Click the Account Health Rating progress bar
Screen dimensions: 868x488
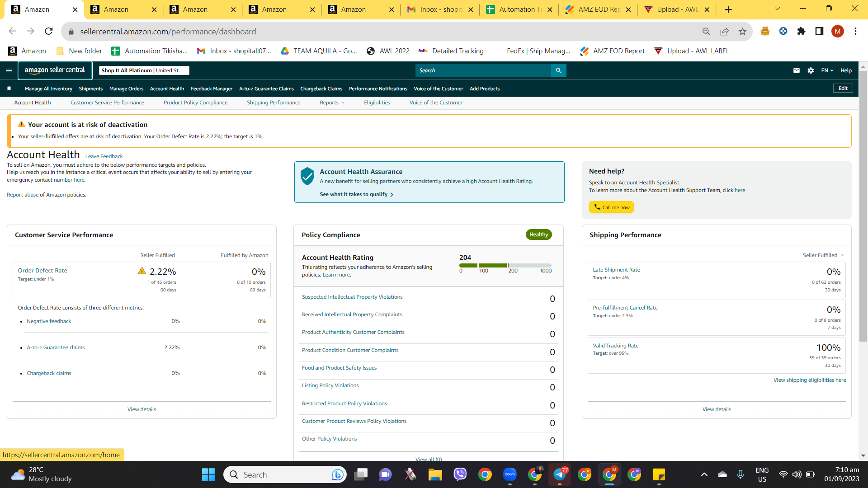tap(505, 265)
